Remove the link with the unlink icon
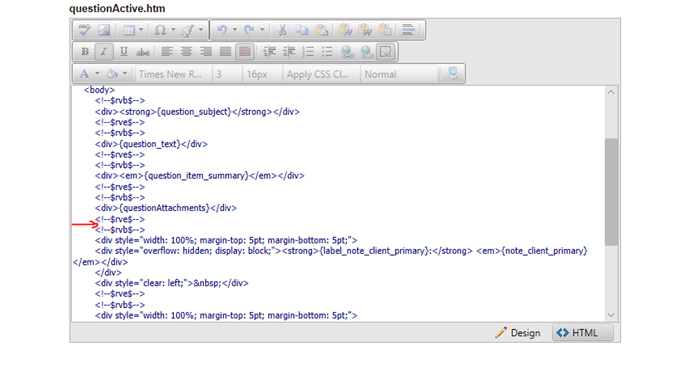692x379 pixels. click(x=366, y=52)
